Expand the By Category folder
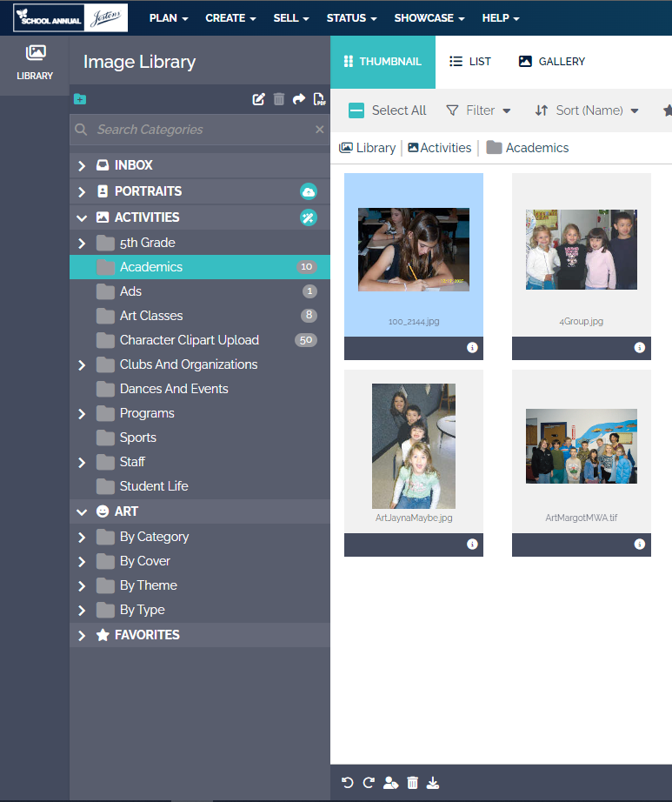Viewport: 672px width, 802px height. click(82, 537)
